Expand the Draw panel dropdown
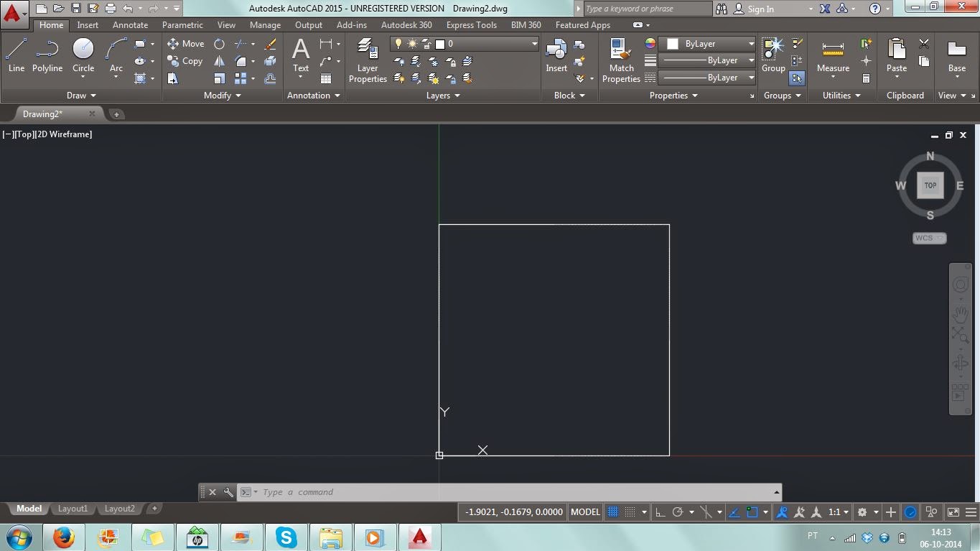The height and width of the screenshot is (551, 980). 81,96
